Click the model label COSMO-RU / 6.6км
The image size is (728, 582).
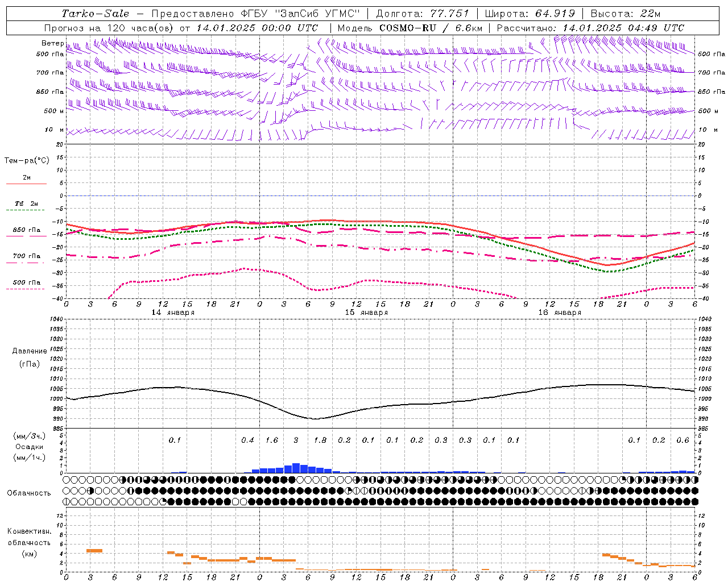coord(431,28)
